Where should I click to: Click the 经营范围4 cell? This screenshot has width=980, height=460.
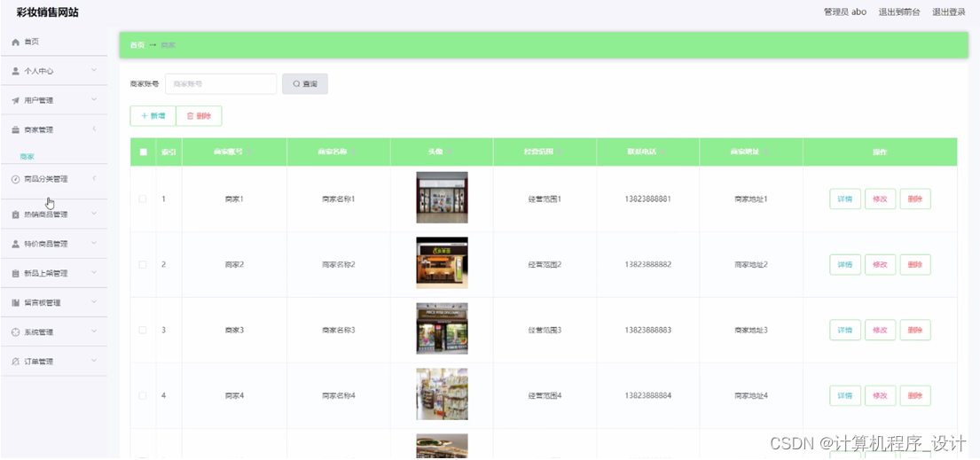(545, 395)
